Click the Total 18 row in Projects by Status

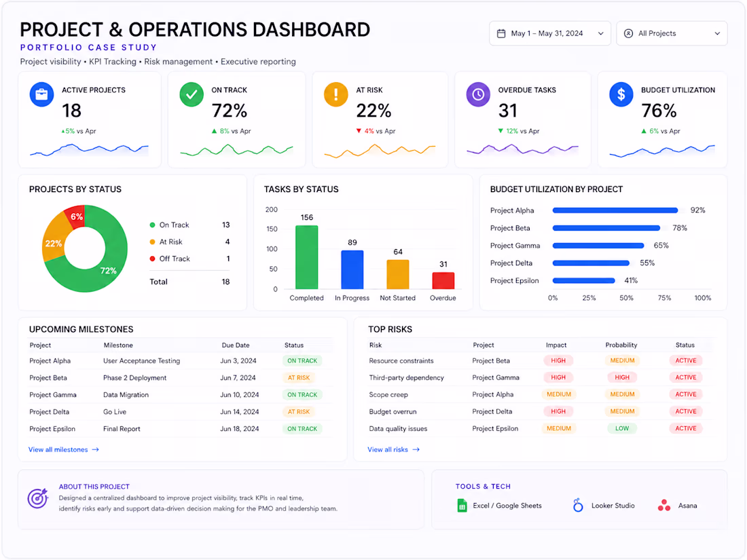pyautogui.click(x=189, y=282)
